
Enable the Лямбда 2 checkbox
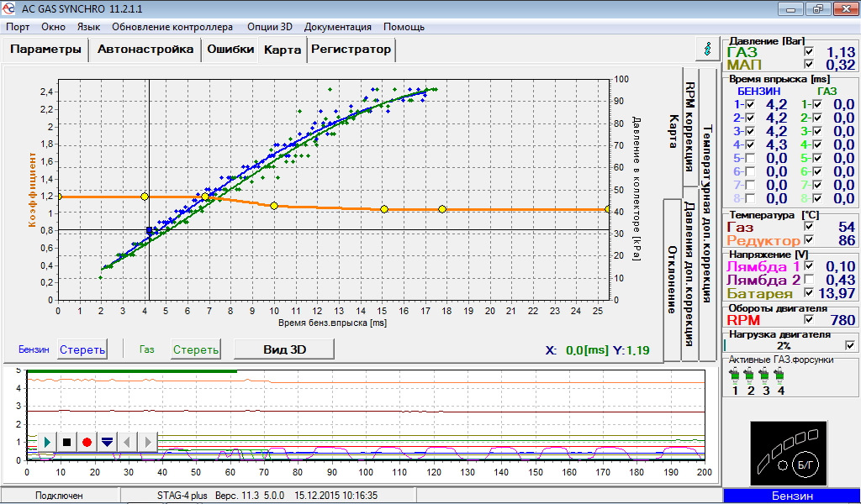pyautogui.click(x=808, y=279)
